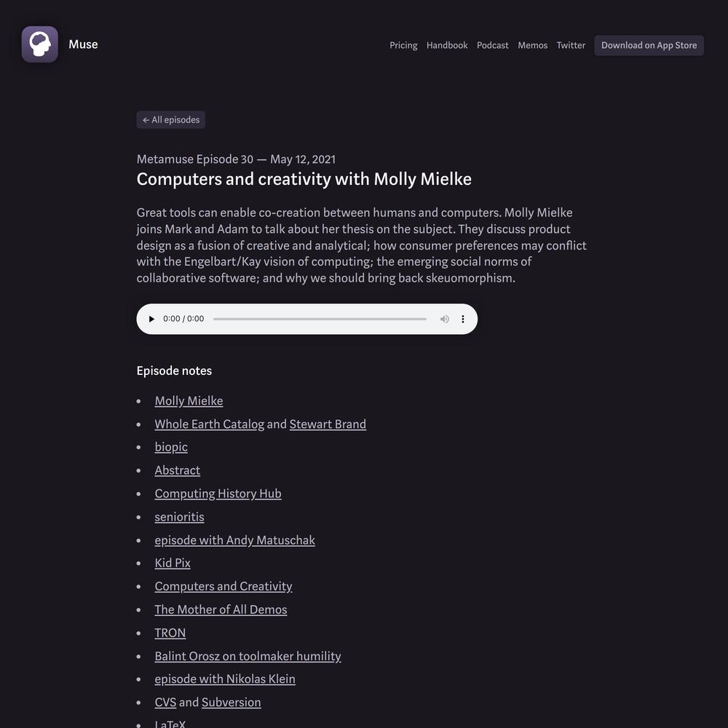Open episode with Andy Matuschak link
Image resolution: width=728 pixels, height=728 pixels.
(234, 540)
